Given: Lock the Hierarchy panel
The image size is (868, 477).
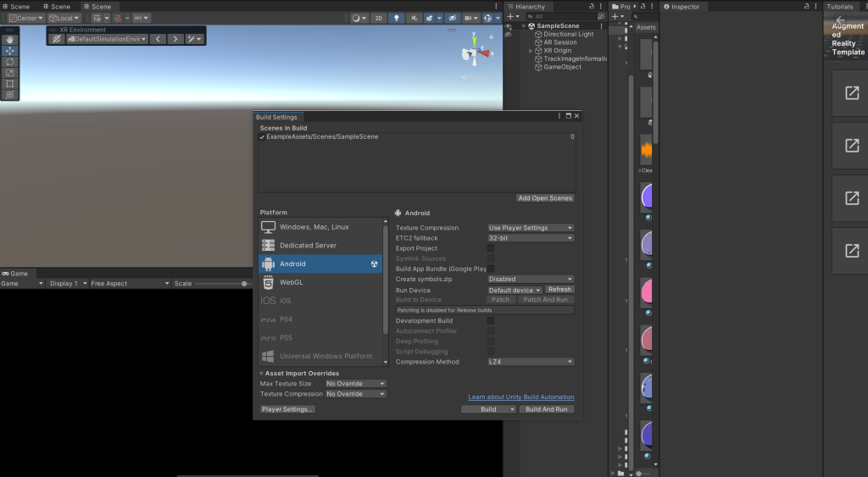Looking at the screenshot, I should tap(592, 6).
